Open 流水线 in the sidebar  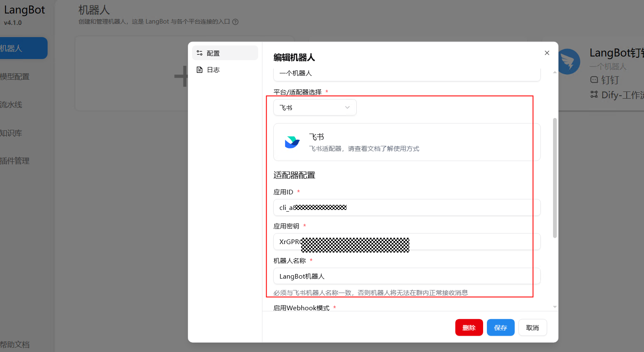pos(11,105)
